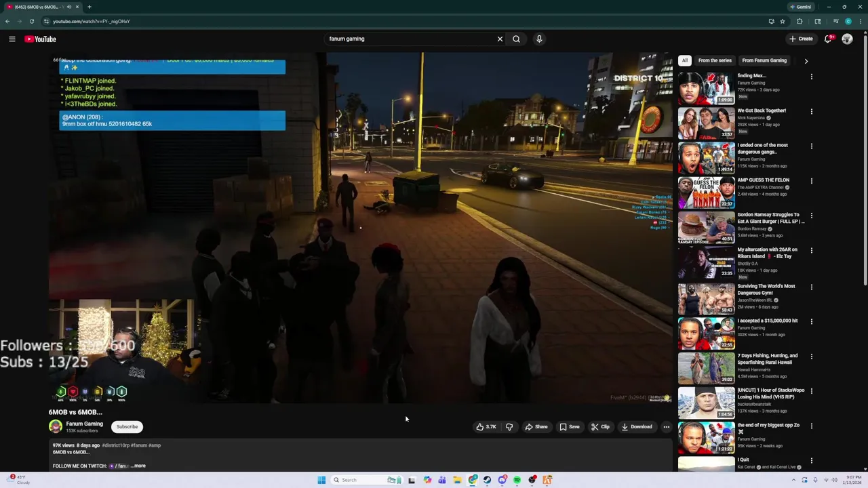Share the video

536,427
